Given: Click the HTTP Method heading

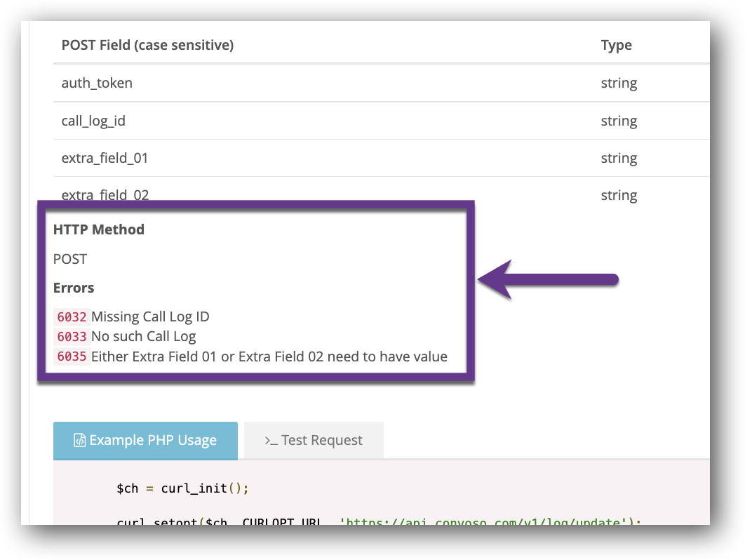Looking at the screenshot, I should pos(99,229).
